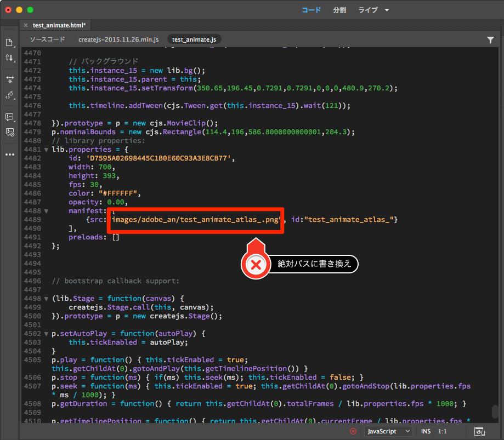Image resolution: width=504 pixels, height=440 pixels.
Task: Switch to the コード view
Action: tap(312, 10)
